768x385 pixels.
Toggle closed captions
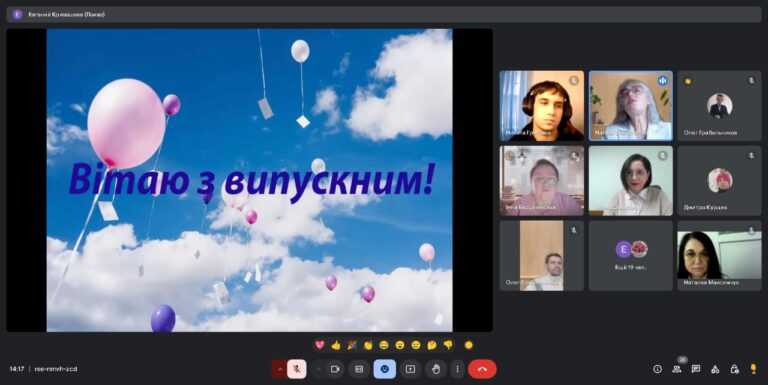(x=359, y=369)
